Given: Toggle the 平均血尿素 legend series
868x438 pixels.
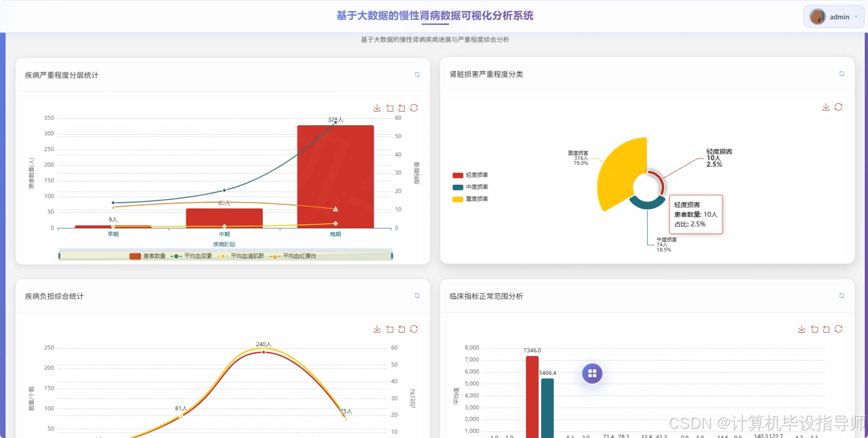Looking at the screenshot, I should coord(191,256).
